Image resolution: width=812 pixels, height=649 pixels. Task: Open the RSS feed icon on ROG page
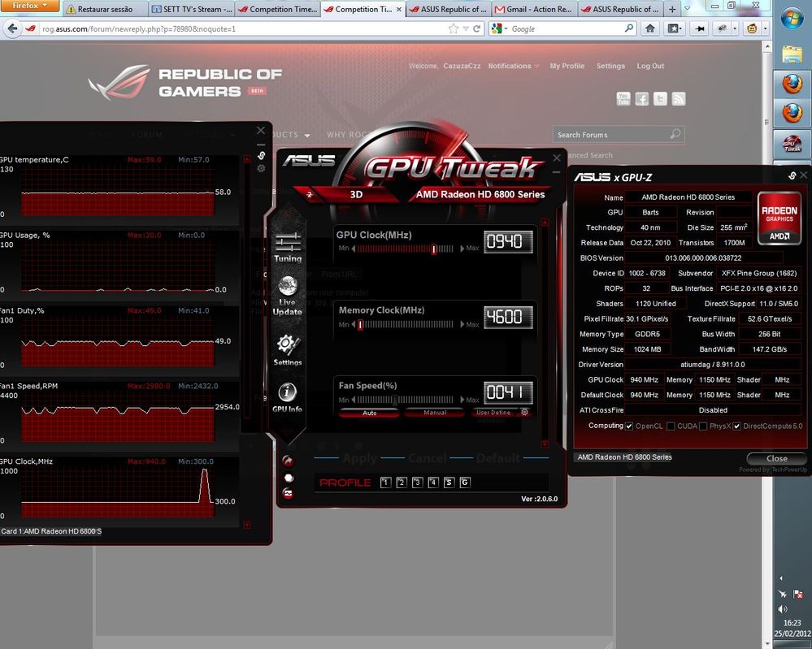coord(679,99)
